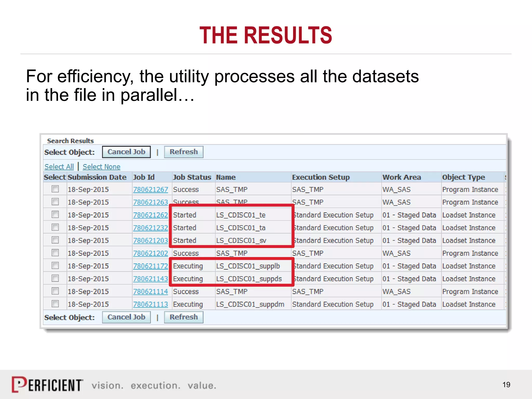The image size is (532, 399).
Task: Click Started status for job 780621262
Action: [185, 215]
